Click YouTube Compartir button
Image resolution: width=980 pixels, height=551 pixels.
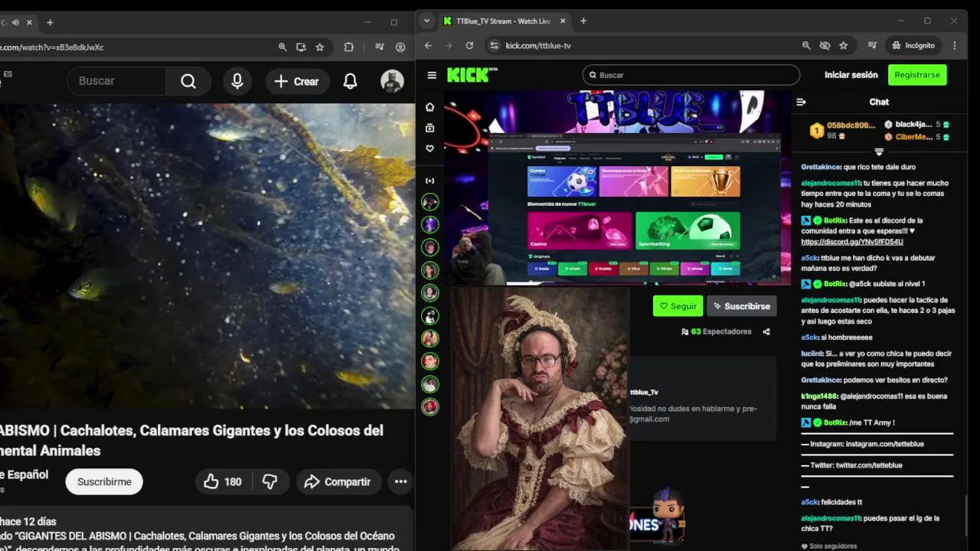[338, 481]
